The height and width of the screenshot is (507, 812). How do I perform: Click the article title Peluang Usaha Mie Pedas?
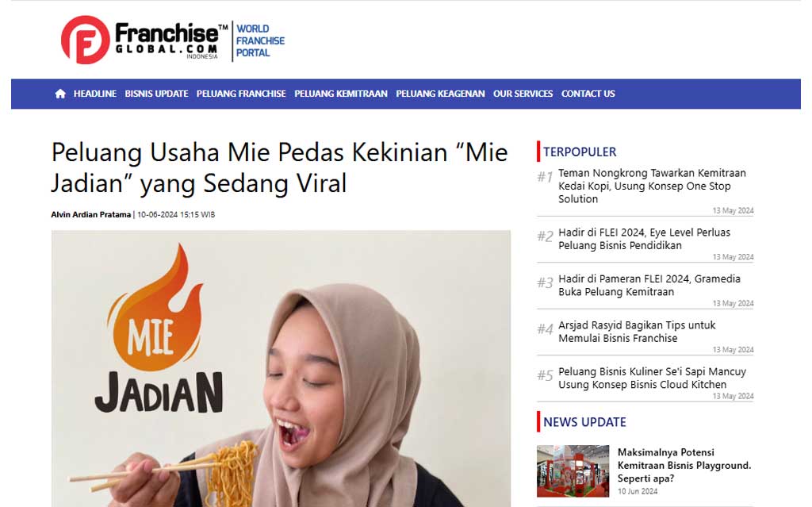coord(279,167)
